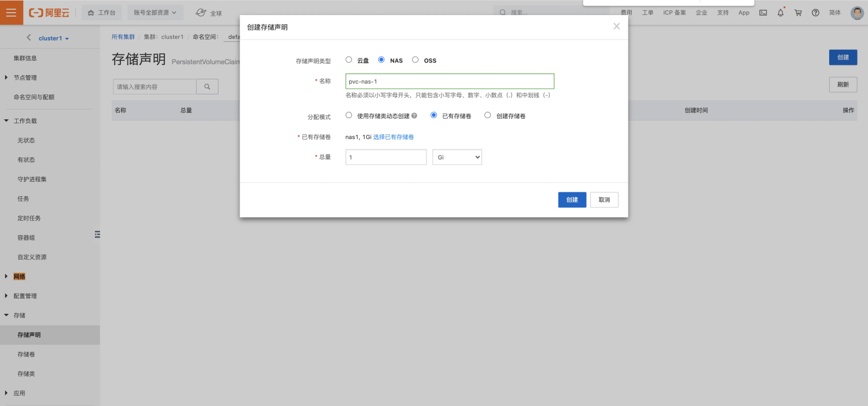Switch language with 简体
The image size is (868, 406).
tap(834, 13)
